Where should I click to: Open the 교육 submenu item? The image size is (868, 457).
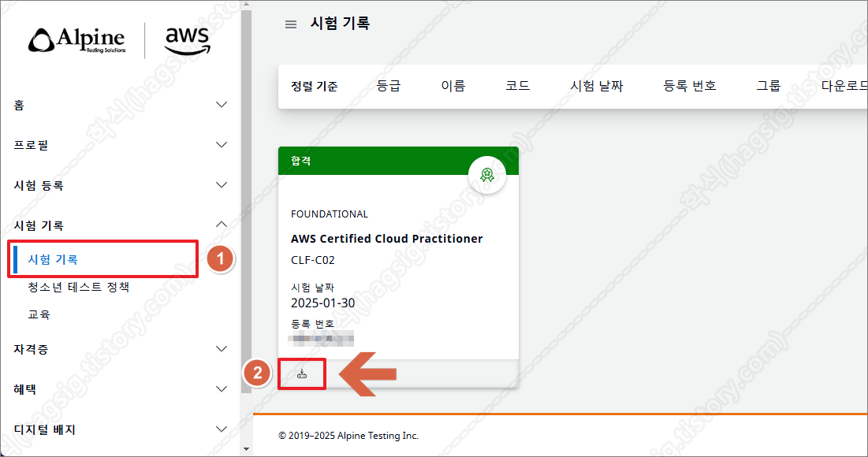click(x=39, y=315)
